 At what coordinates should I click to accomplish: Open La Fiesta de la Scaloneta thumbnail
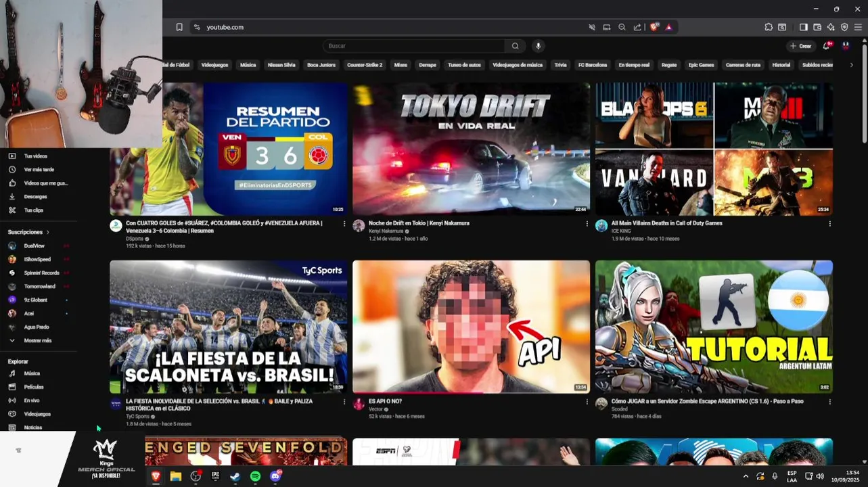(229, 327)
